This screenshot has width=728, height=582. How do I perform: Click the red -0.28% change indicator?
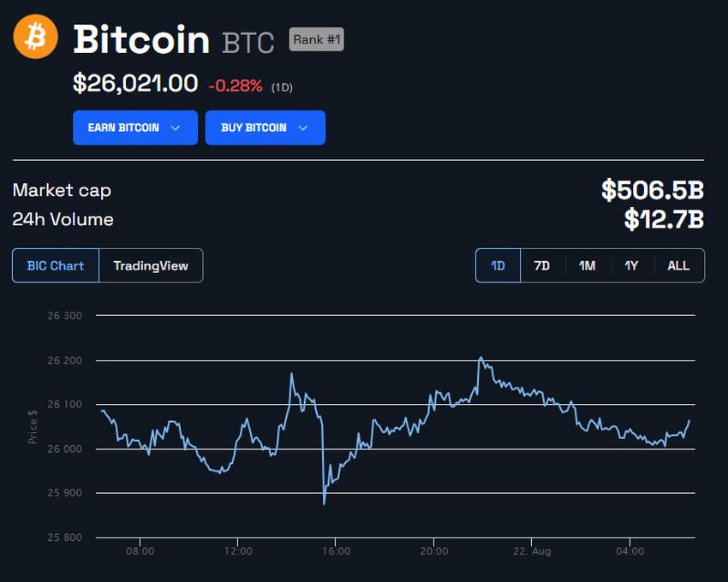[234, 85]
